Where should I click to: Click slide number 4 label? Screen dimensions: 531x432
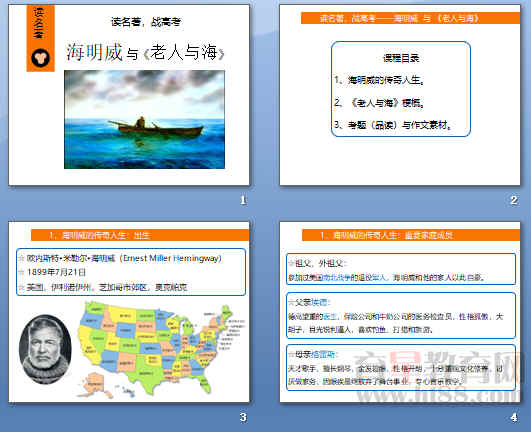514,417
